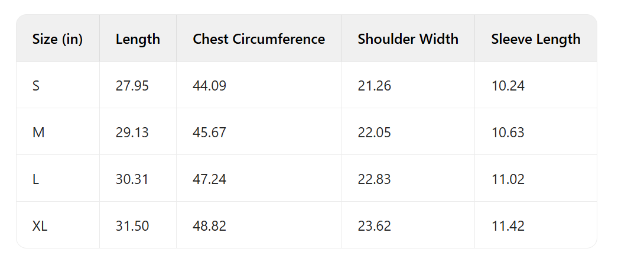Click the L size row label
The height and width of the screenshot is (268, 644).
[35, 179]
